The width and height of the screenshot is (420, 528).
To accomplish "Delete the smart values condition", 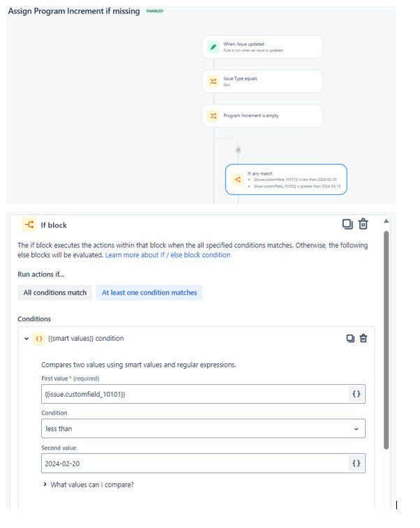I will [363, 338].
